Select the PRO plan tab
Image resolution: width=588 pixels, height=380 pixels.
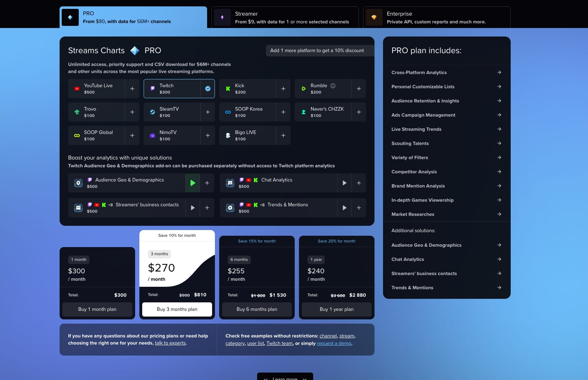click(x=133, y=17)
